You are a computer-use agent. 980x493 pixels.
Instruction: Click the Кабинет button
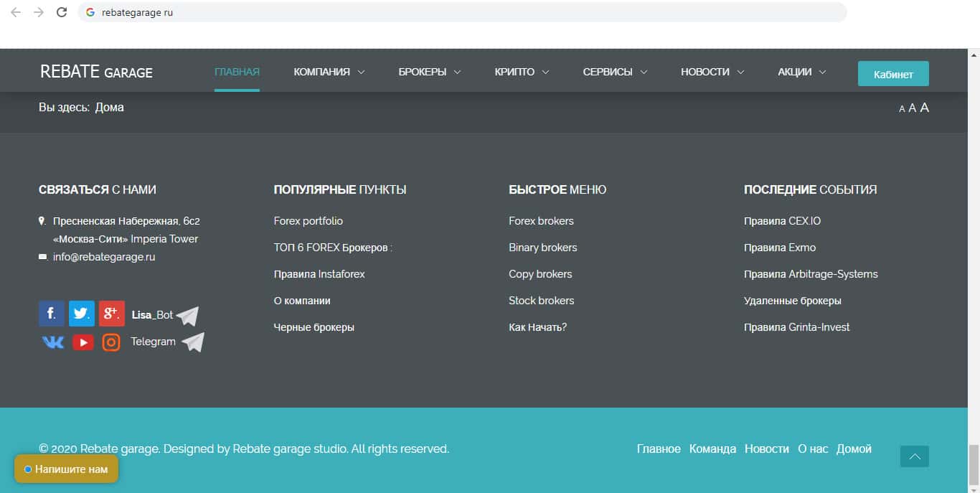[x=893, y=74]
